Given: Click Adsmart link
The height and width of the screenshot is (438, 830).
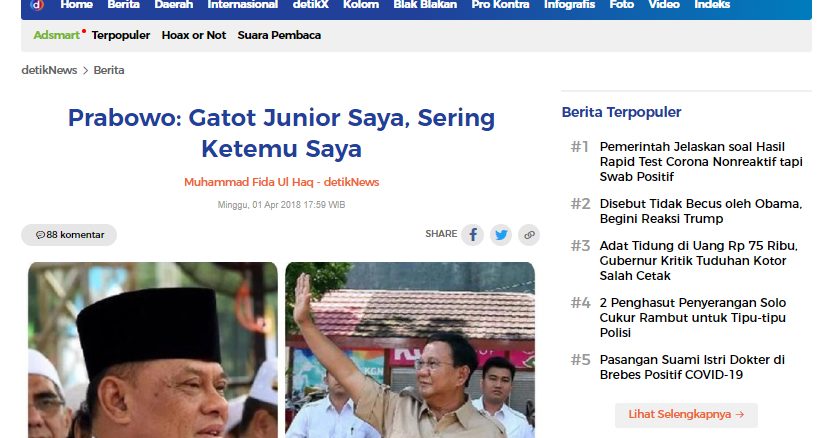Looking at the screenshot, I should tap(57, 35).
